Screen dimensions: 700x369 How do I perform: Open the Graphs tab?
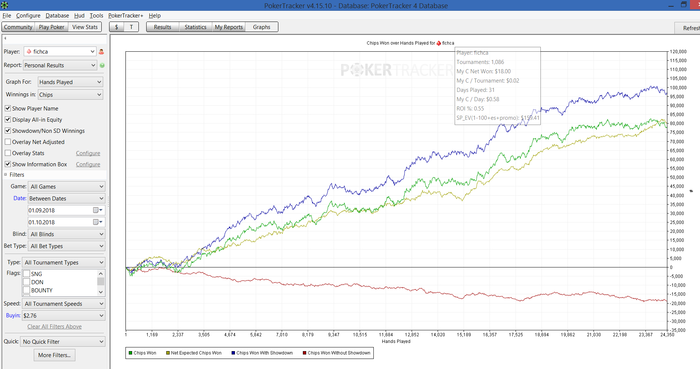click(262, 27)
